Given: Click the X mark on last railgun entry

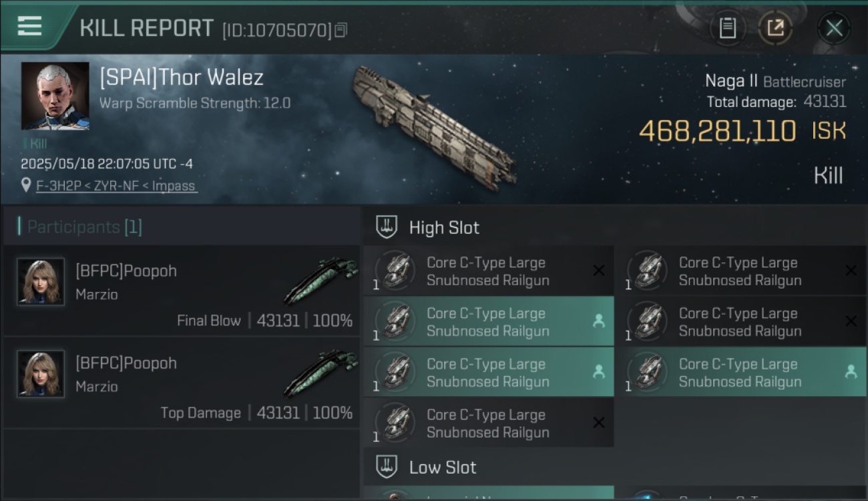Looking at the screenshot, I should coord(599,423).
